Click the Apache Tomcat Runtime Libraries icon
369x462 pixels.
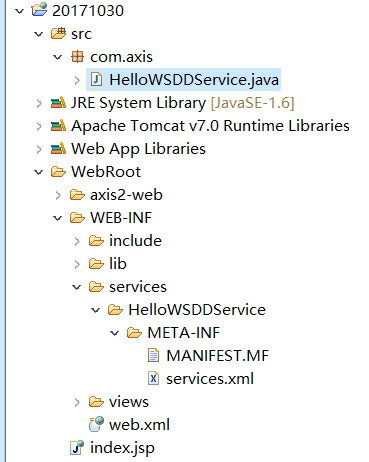[58, 126]
